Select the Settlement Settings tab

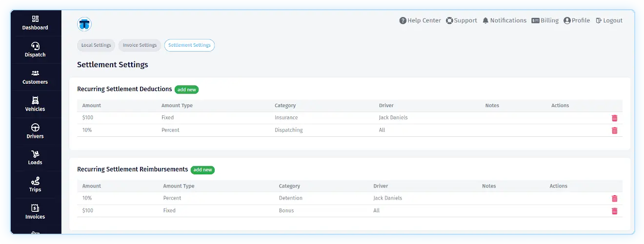tap(189, 45)
